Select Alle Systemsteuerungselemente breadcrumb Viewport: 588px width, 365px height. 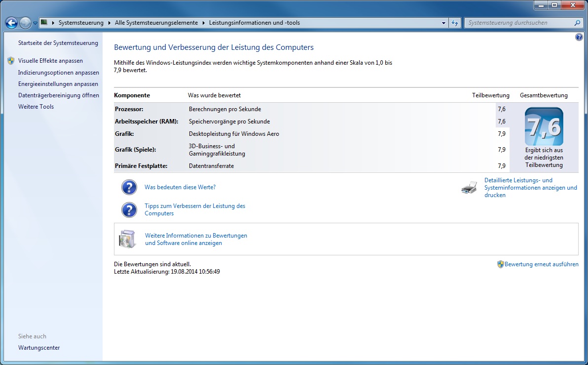156,23
